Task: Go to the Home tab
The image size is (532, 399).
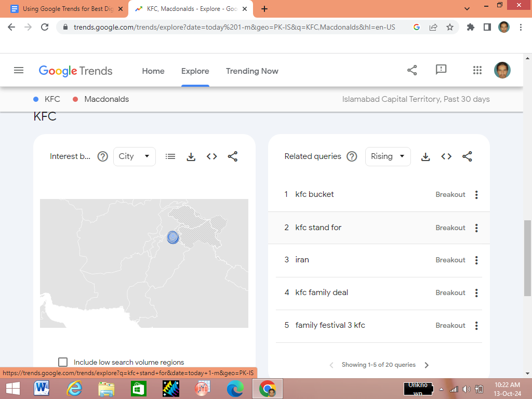Action: click(x=153, y=71)
